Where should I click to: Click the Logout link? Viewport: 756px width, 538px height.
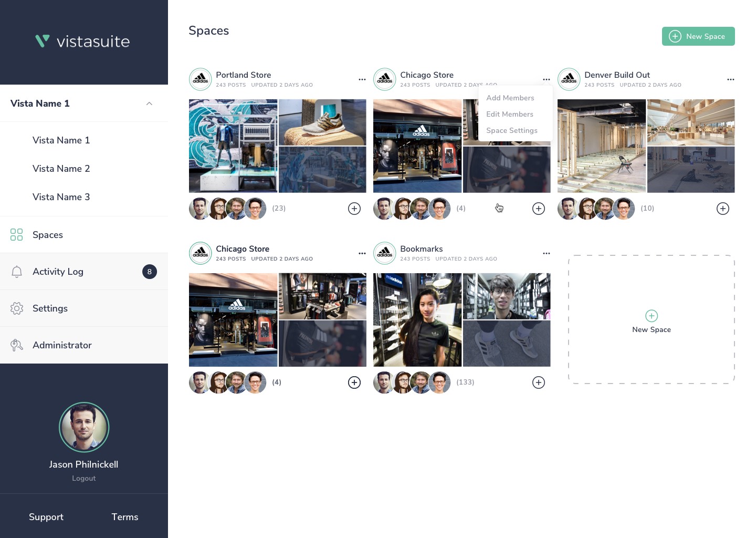(84, 478)
